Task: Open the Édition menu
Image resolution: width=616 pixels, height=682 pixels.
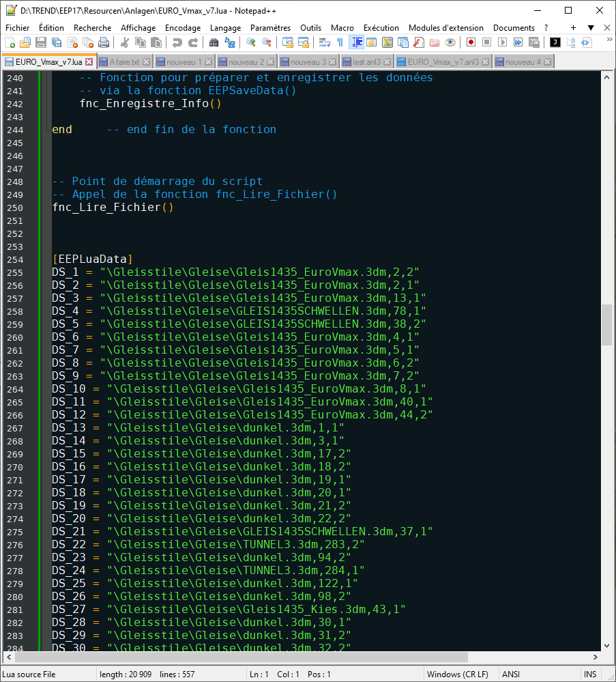Action: tap(51, 28)
